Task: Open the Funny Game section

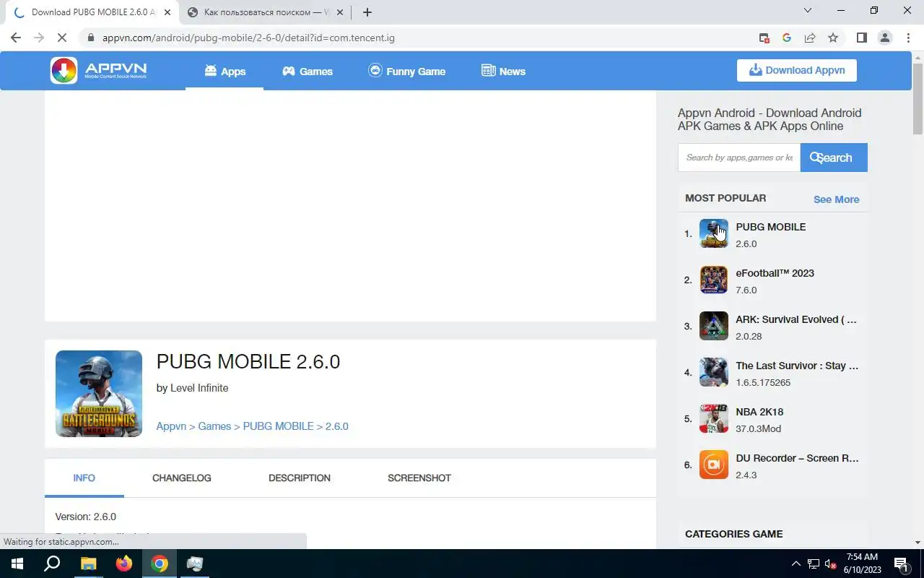Action: point(406,71)
